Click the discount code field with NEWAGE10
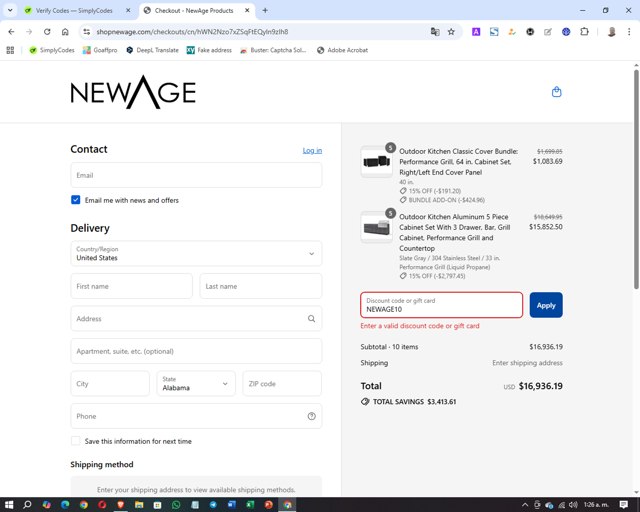Image resolution: width=640 pixels, height=512 pixels. click(x=442, y=305)
